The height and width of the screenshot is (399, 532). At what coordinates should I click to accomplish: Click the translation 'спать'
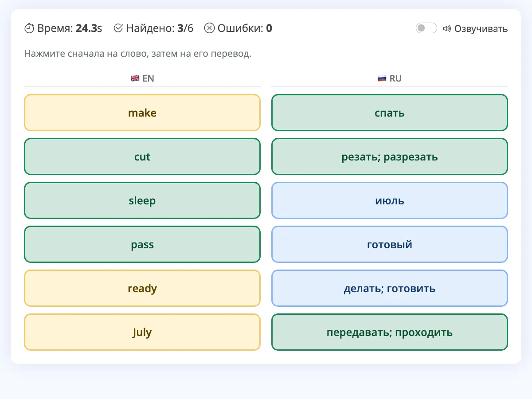(390, 113)
